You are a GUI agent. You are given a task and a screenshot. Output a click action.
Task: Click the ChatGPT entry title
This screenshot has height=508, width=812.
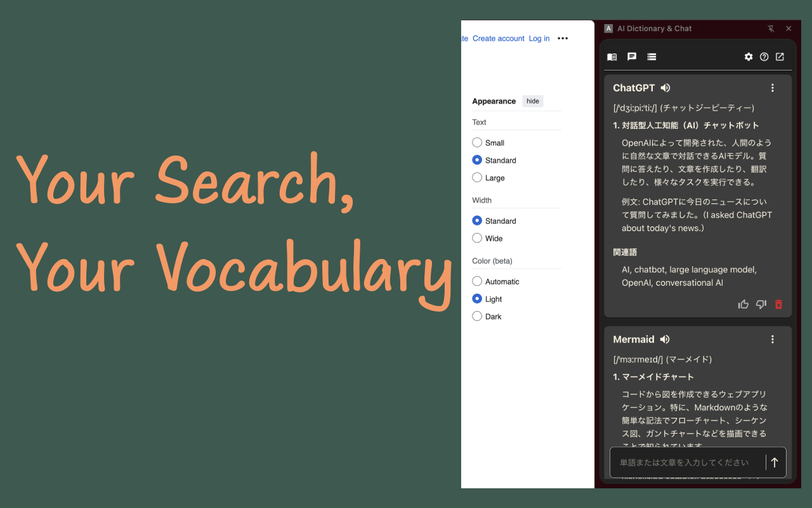tap(634, 88)
